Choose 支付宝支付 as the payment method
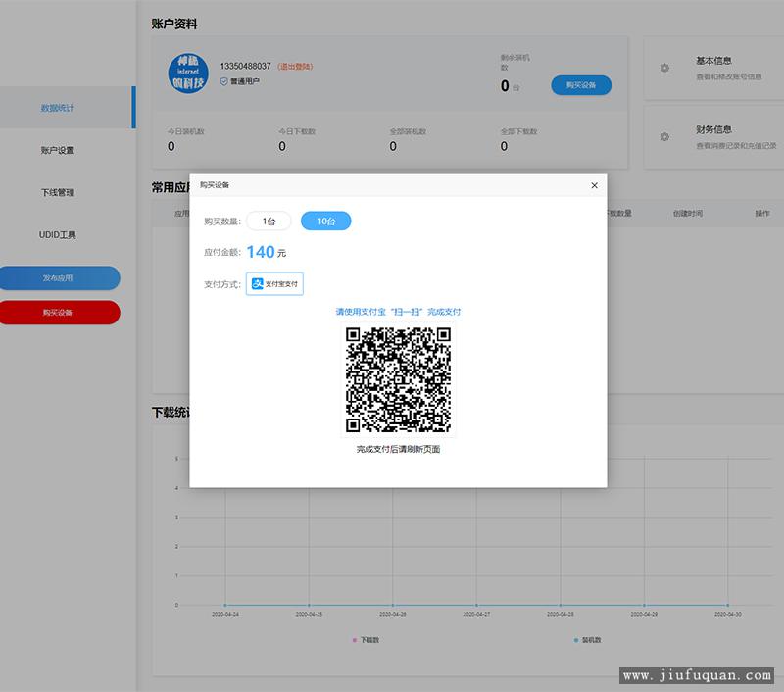Viewport: 784px width, 692px height. click(x=274, y=284)
